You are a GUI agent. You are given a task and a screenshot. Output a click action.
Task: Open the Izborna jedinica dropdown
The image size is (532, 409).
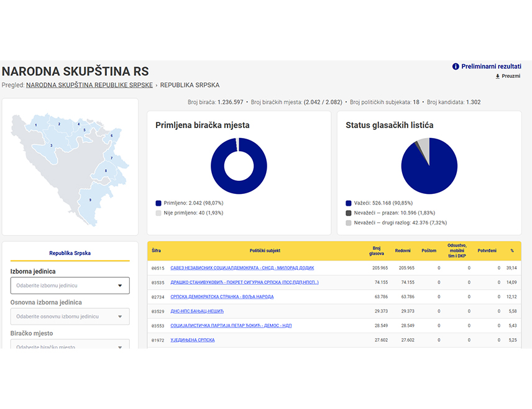point(70,285)
